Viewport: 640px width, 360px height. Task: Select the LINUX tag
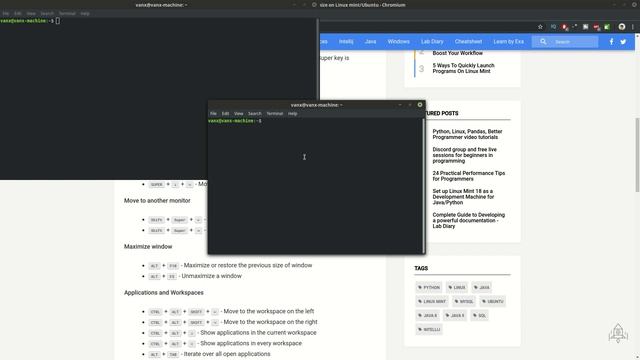[457, 287]
